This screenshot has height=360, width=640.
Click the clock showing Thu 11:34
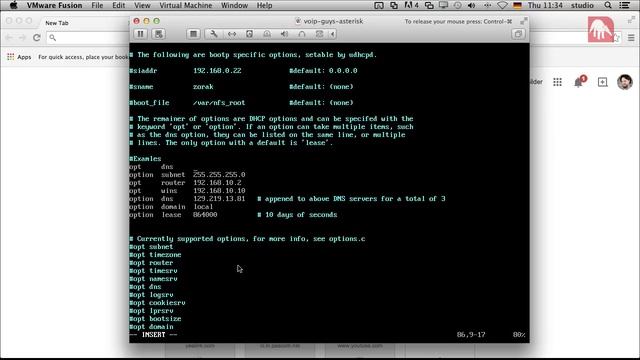545,5
